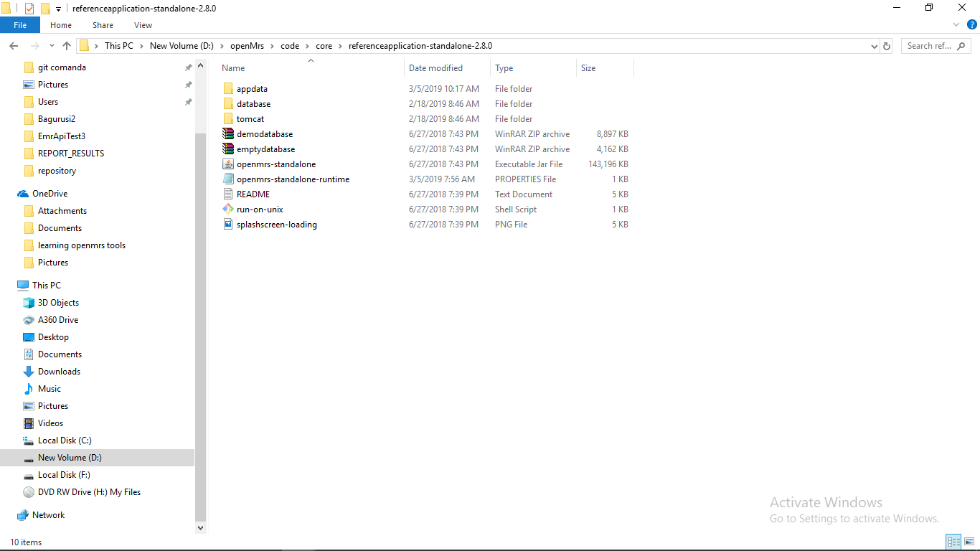Go back with the back arrow
This screenshot has height=551, width=980.
pyautogui.click(x=13, y=46)
